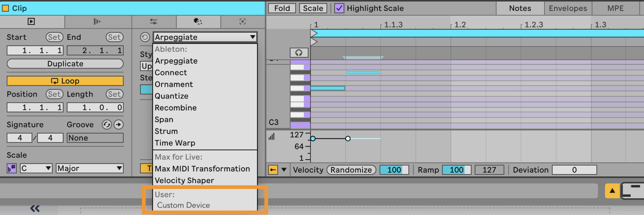Image resolution: width=644 pixels, height=215 pixels.
Task: Select the second higher MIDI note
Action: tap(362, 73)
